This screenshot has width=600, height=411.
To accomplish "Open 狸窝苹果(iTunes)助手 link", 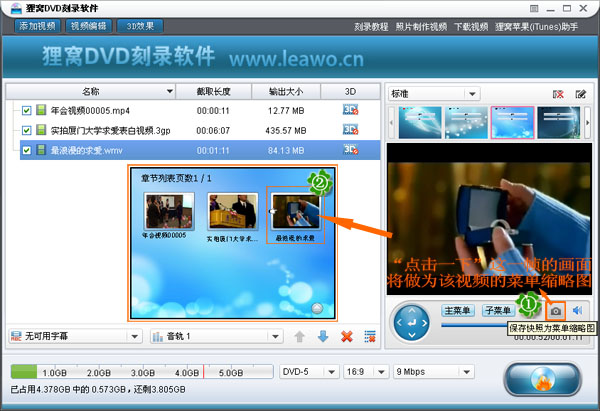I will point(536,27).
